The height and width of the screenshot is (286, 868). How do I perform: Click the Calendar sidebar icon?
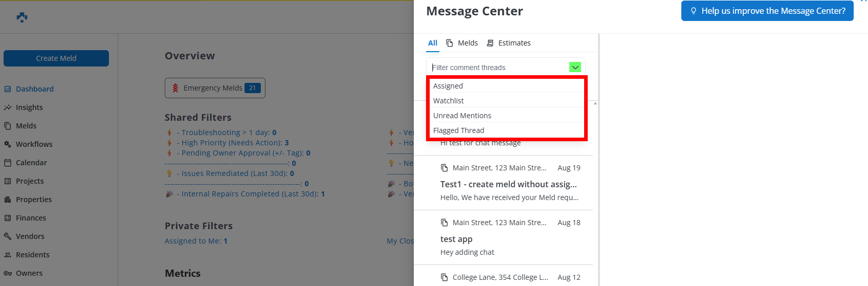(8, 163)
